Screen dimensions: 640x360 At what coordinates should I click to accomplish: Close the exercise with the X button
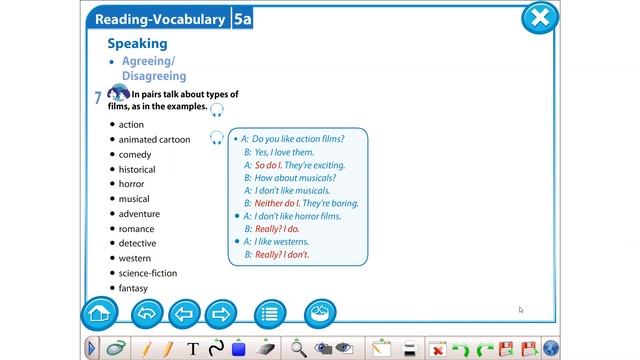pos(540,18)
